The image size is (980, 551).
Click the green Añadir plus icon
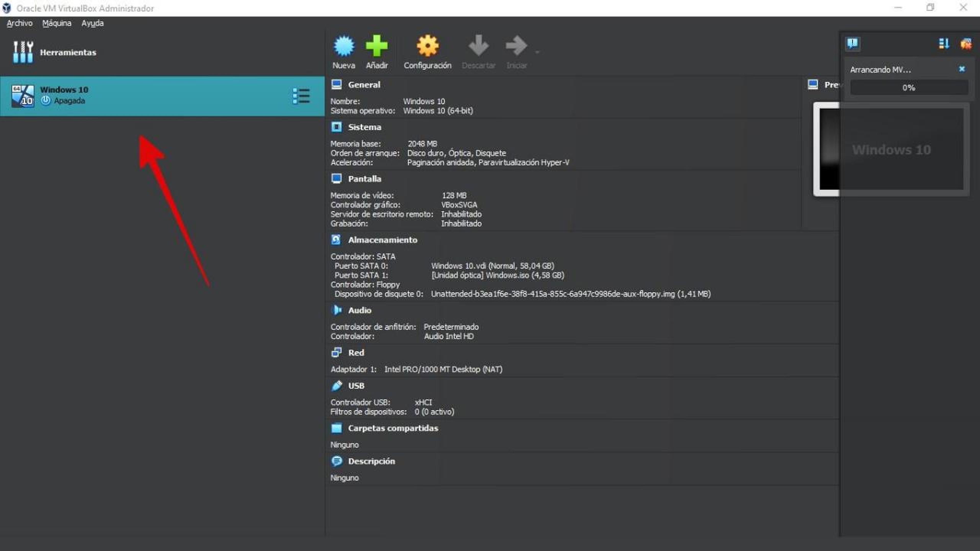pos(377,46)
